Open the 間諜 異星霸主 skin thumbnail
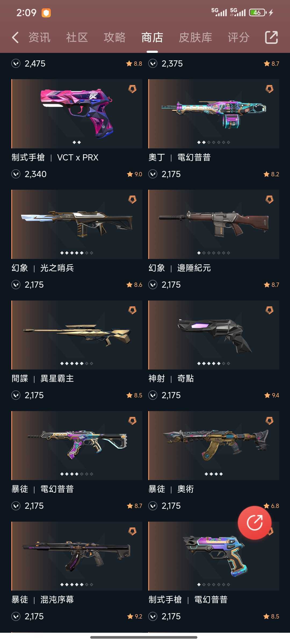 click(77, 335)
